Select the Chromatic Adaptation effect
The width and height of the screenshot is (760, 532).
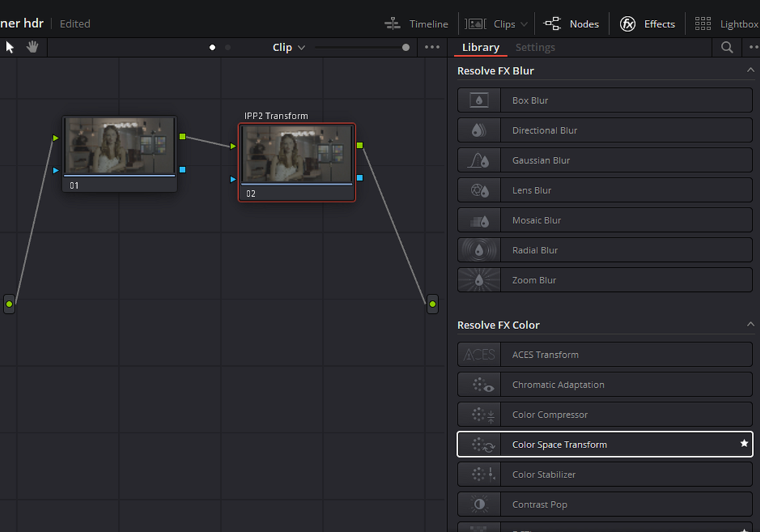[x=605, y=384]
